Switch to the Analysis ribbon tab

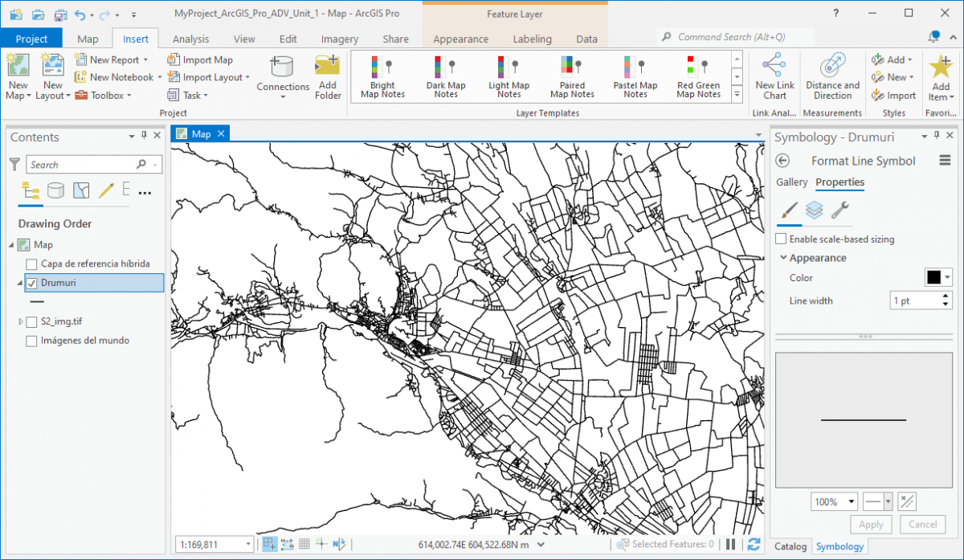point(191,38)
